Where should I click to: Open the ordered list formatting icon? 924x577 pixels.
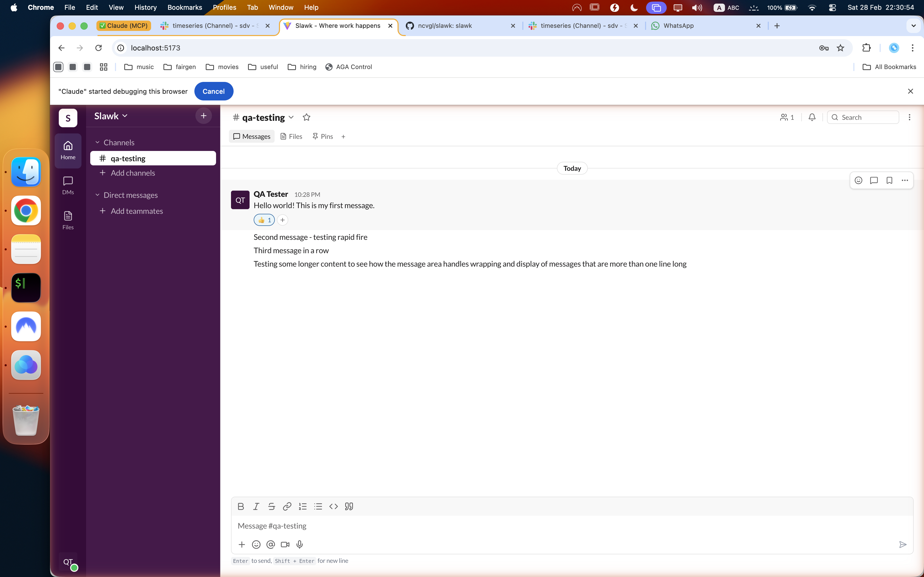302,506
